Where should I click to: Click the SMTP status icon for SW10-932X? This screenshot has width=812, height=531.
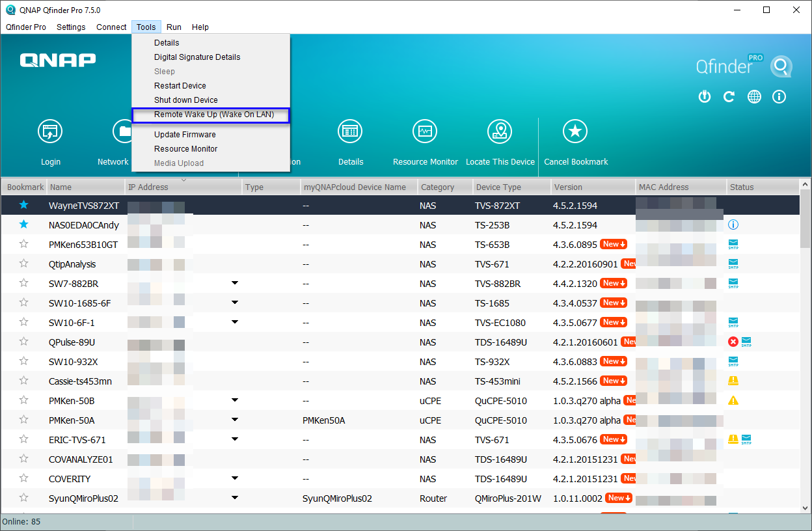[733, 362]
